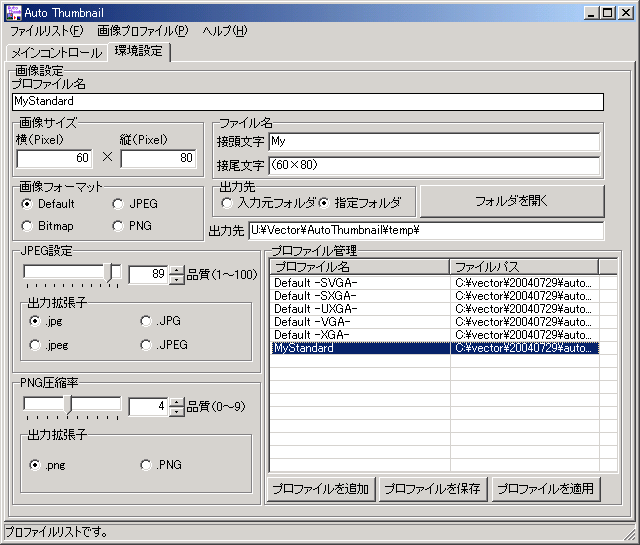The width and height of the screenshot is (640, 545).
Task: Open the 画像プロファイル(P) menu
Action: (x=142, y=31)
